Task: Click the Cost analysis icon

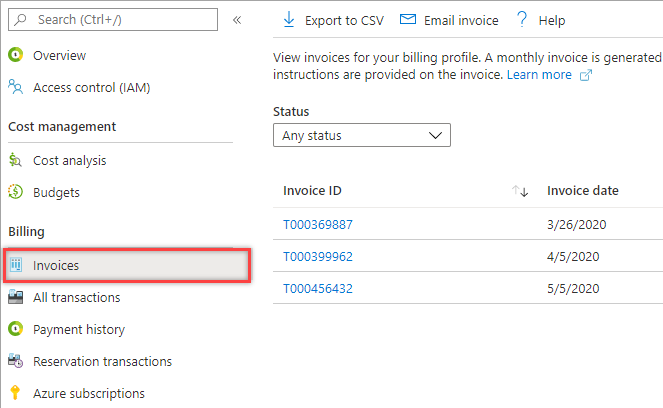Action: (x=15, y=160)
